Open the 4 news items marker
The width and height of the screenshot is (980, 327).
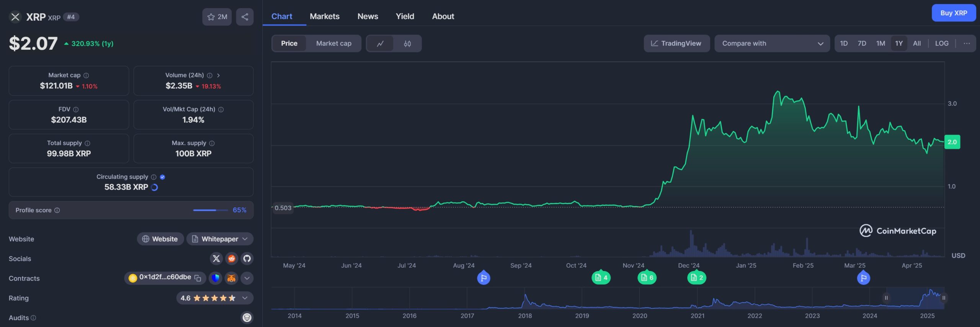[601, 278]
